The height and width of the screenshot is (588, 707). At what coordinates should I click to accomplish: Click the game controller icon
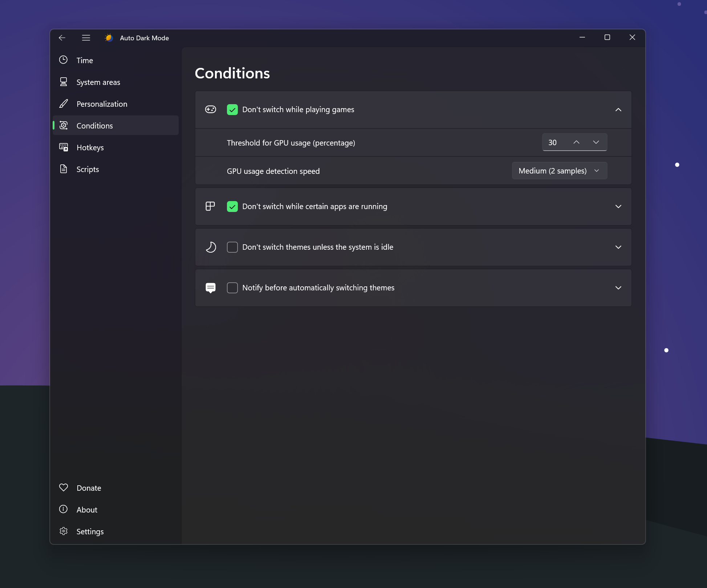(x=211, y=109)
